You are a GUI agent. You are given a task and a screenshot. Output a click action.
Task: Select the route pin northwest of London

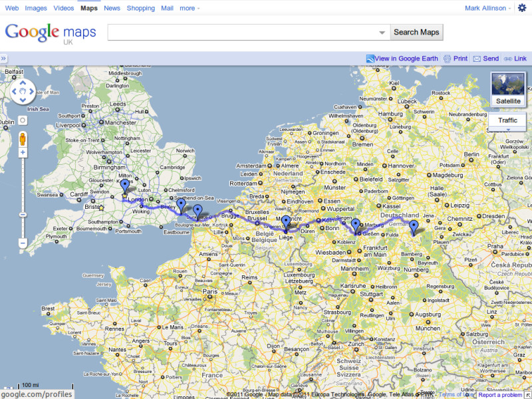125,186
